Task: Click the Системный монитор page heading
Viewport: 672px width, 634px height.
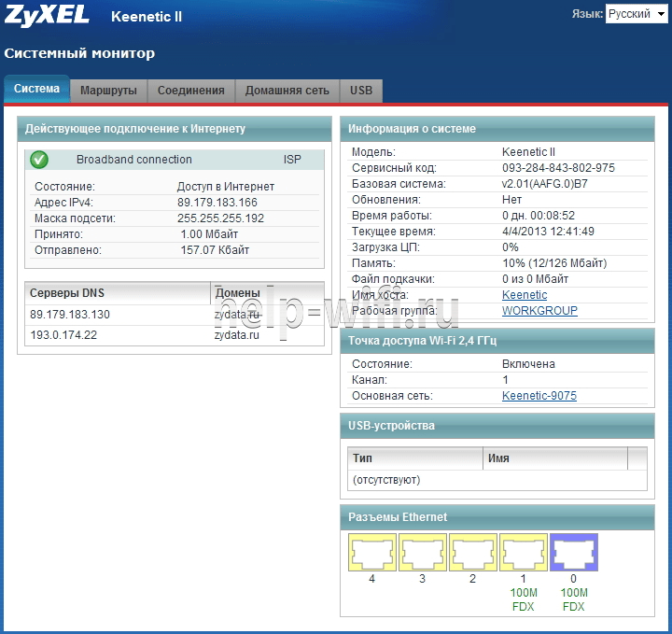Action: coord(79,53)
